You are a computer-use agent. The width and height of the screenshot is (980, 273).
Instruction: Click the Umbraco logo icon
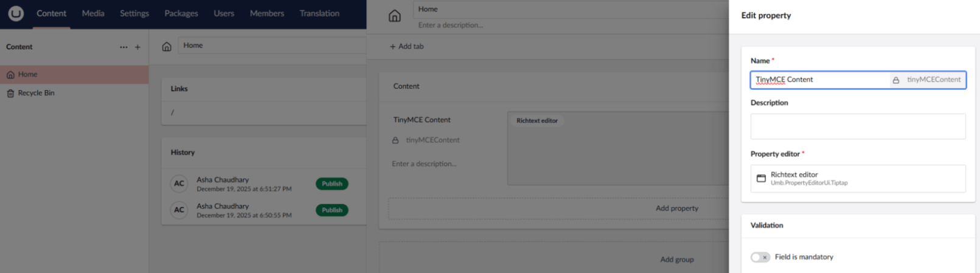pos(16,13)
